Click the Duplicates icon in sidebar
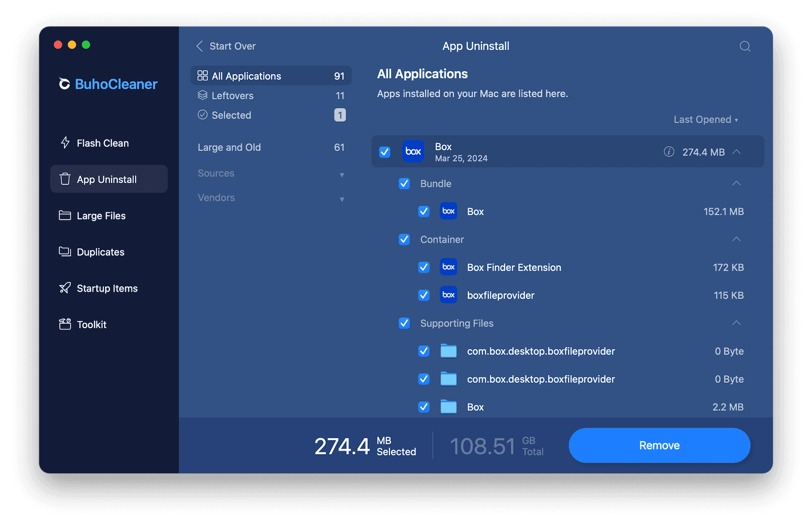 65,252
